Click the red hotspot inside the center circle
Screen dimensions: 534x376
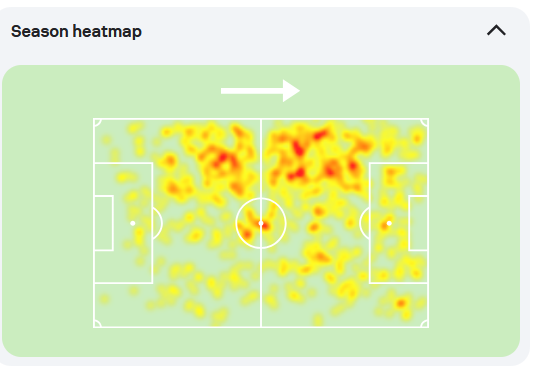(x=265, y=225)
